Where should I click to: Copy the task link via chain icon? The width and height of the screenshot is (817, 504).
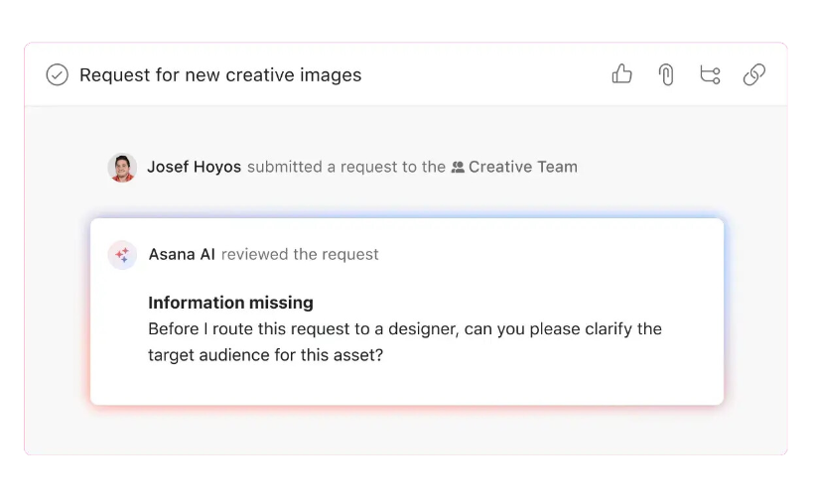click(754, 74)
